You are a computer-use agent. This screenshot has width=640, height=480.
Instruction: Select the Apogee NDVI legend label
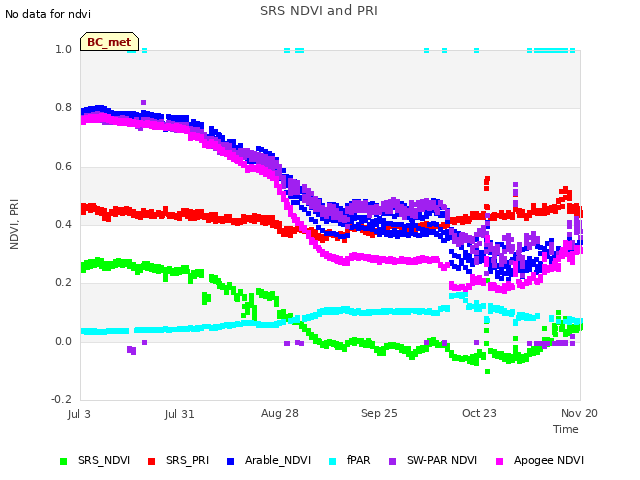[549, 460]
